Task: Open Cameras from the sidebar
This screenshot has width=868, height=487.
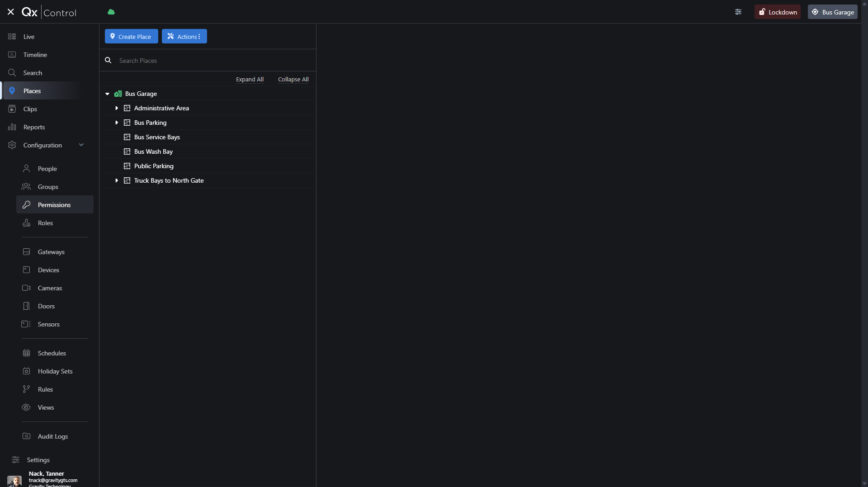Action: click(x=50, y=288)
